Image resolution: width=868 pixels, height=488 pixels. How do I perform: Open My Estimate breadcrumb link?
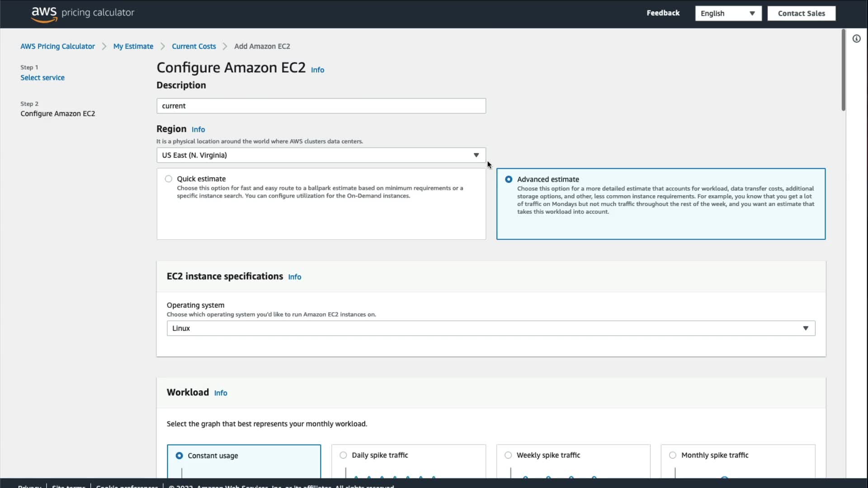click(133, 47)
